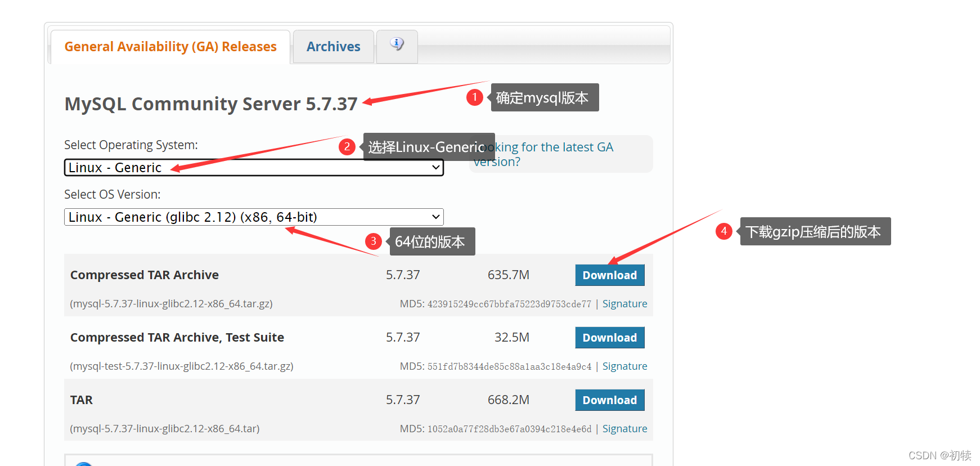Open the Select OS Version dropdown
The width and height of the screenshot is (980, 466).
pyautogui.click(x=254, y=217)
